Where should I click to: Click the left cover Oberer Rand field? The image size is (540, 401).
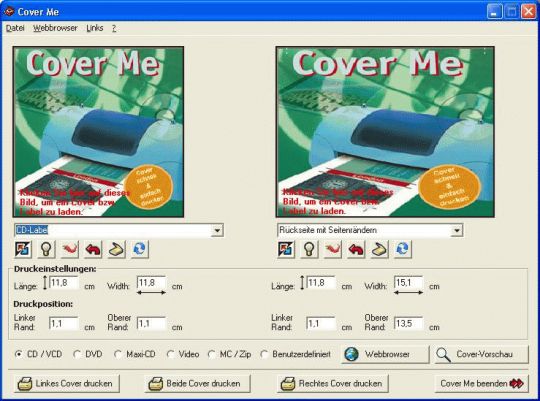pyautogui.click(x=152, y=324)
